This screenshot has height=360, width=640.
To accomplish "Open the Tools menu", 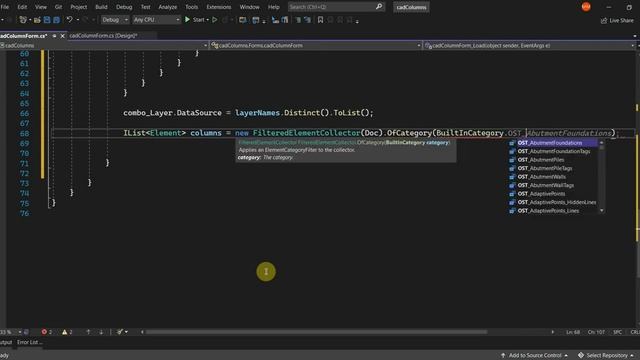I will click(191, 7).
